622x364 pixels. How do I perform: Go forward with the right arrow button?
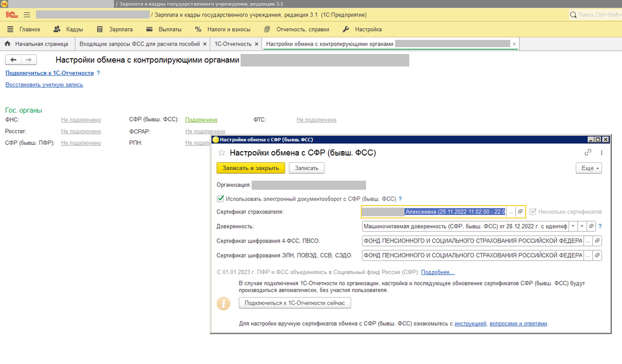(29, 60)
